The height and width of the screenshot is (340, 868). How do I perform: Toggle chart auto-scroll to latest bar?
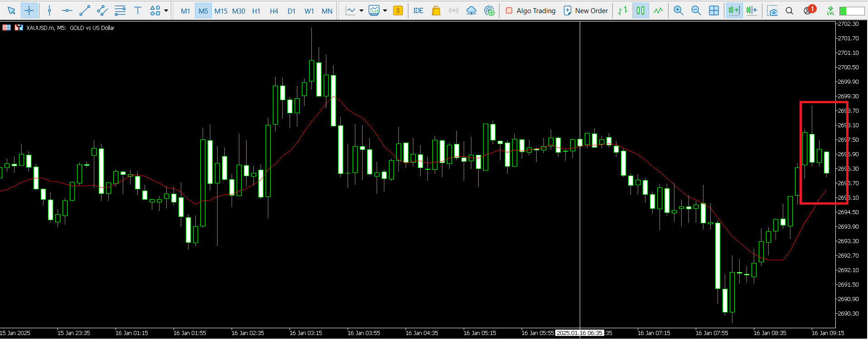pos(734,10)
